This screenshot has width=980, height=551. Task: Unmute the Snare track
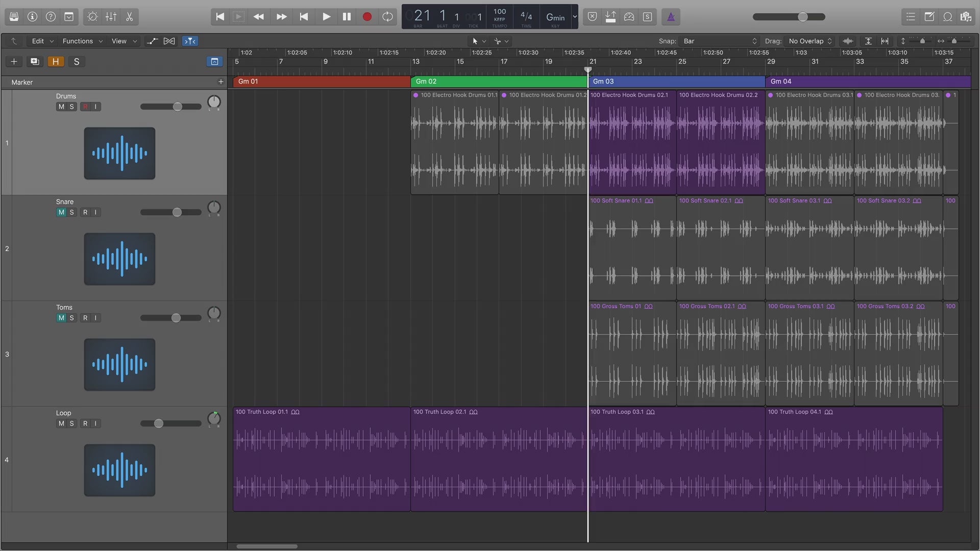61,212
